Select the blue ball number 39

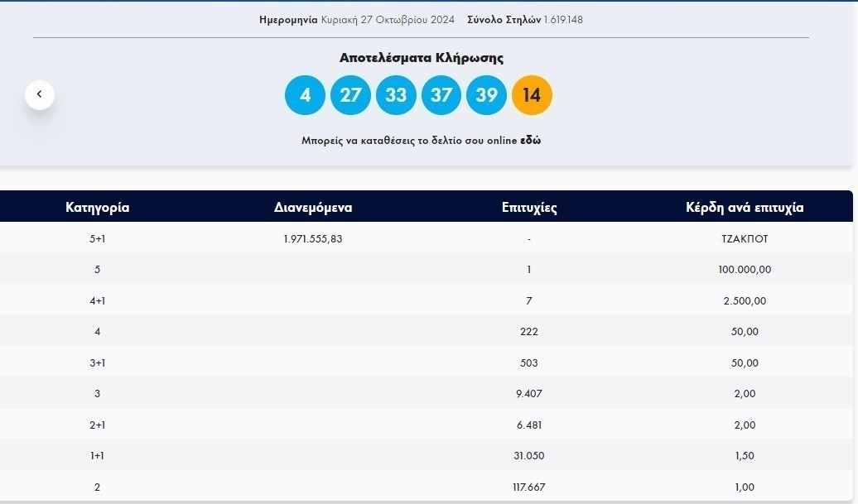[x=487, y=95]
